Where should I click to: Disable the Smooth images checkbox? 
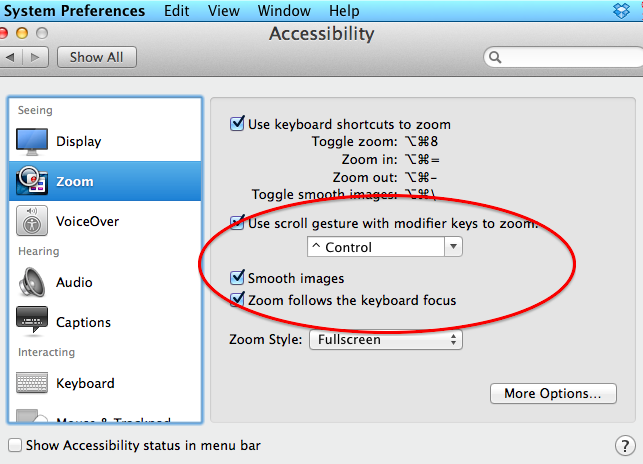(x=237, y=278)
